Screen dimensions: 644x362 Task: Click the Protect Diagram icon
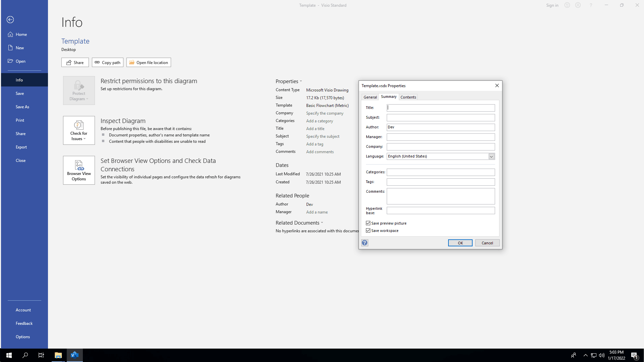79,90
